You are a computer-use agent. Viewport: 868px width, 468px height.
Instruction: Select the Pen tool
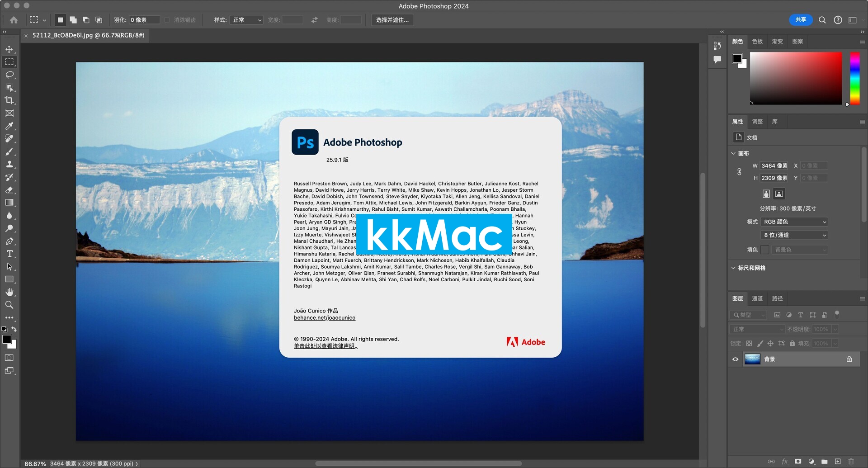coord(9,241)
